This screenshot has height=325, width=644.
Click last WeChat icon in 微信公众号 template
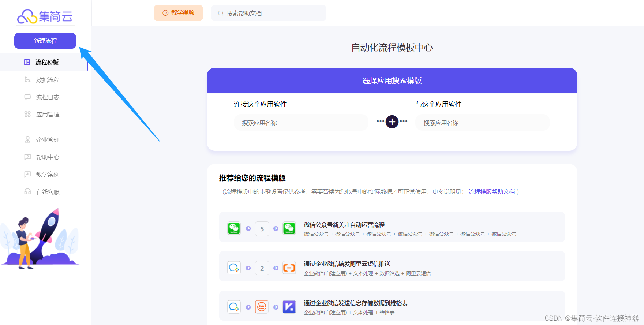pos(289,228)
